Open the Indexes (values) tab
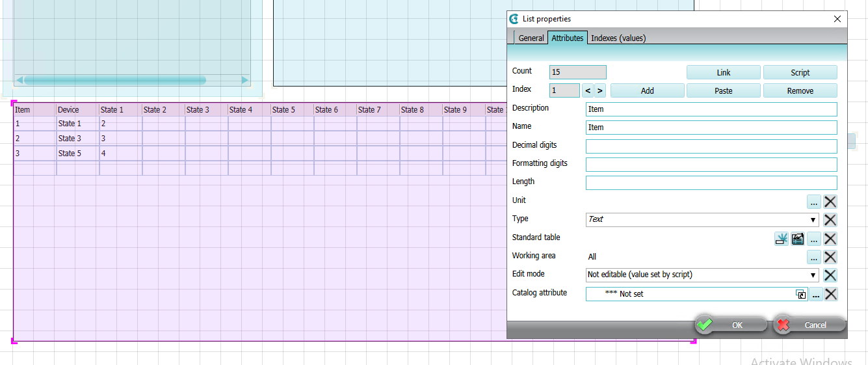Image resolution: width=868 pixels, height=365 pixels. pos(618,38)
